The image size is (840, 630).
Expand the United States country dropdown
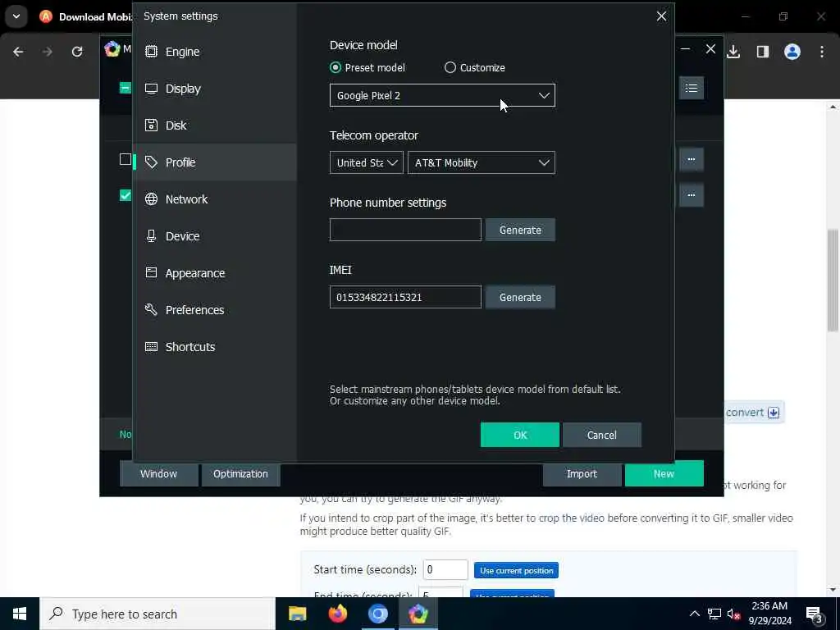point(367,163)
